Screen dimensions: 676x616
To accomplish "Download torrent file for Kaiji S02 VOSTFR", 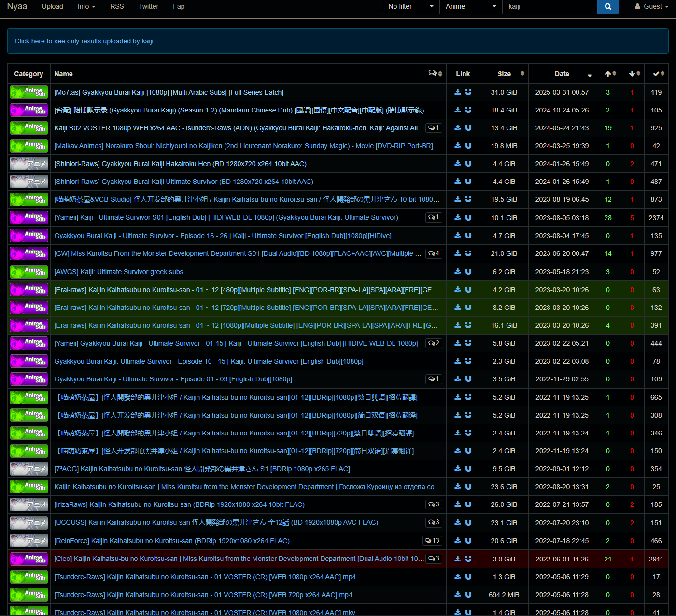I will point(458,128).
